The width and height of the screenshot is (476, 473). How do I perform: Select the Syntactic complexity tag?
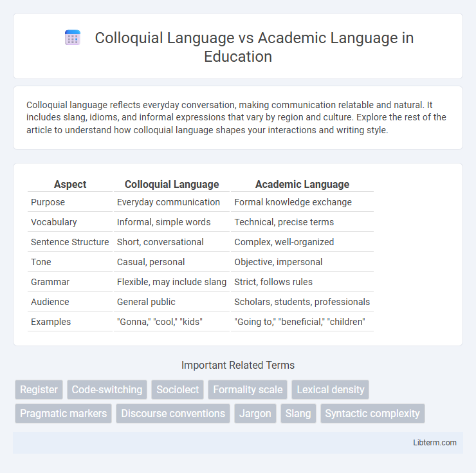coord(372,413)
